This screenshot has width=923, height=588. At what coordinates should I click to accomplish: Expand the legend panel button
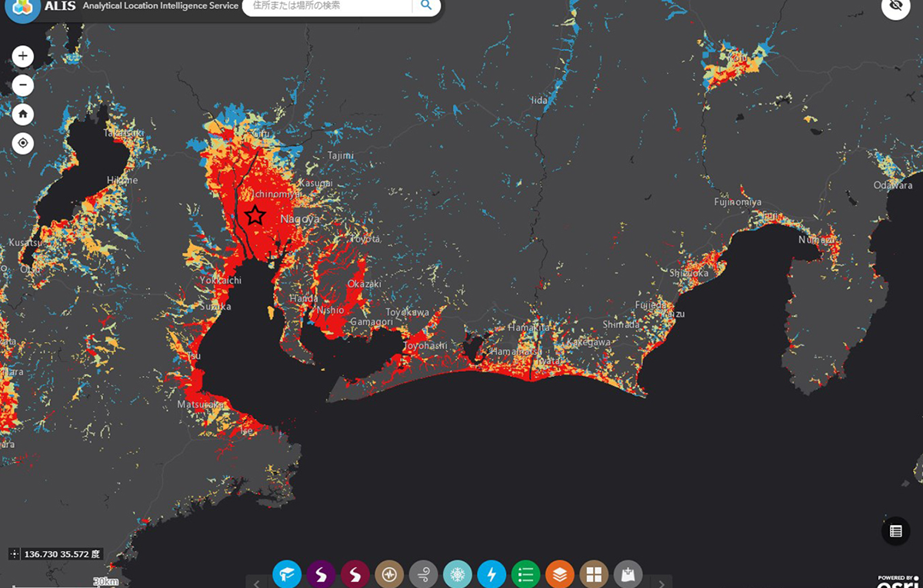click(895, 530)
